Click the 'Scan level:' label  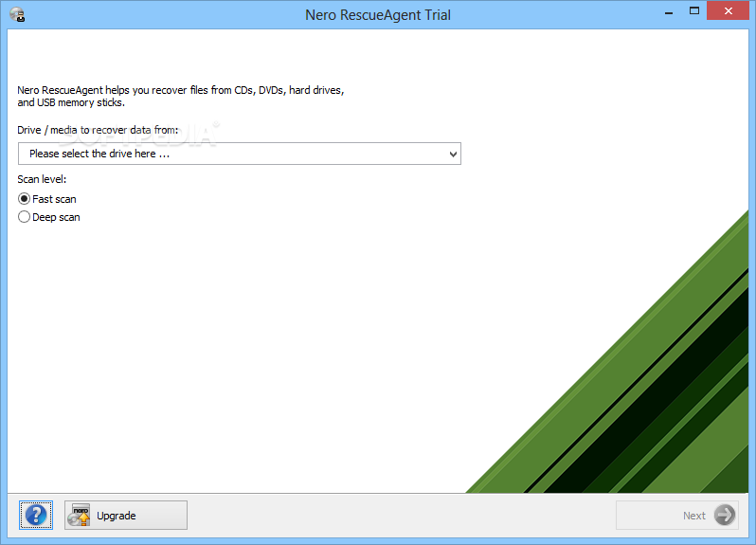[x=42, y=179]
